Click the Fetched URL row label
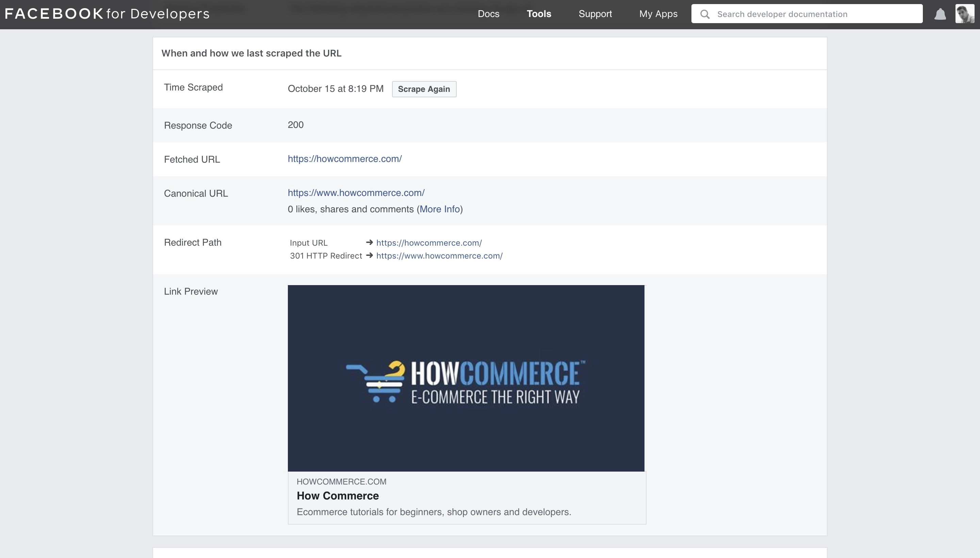 [x=192, y=160]
